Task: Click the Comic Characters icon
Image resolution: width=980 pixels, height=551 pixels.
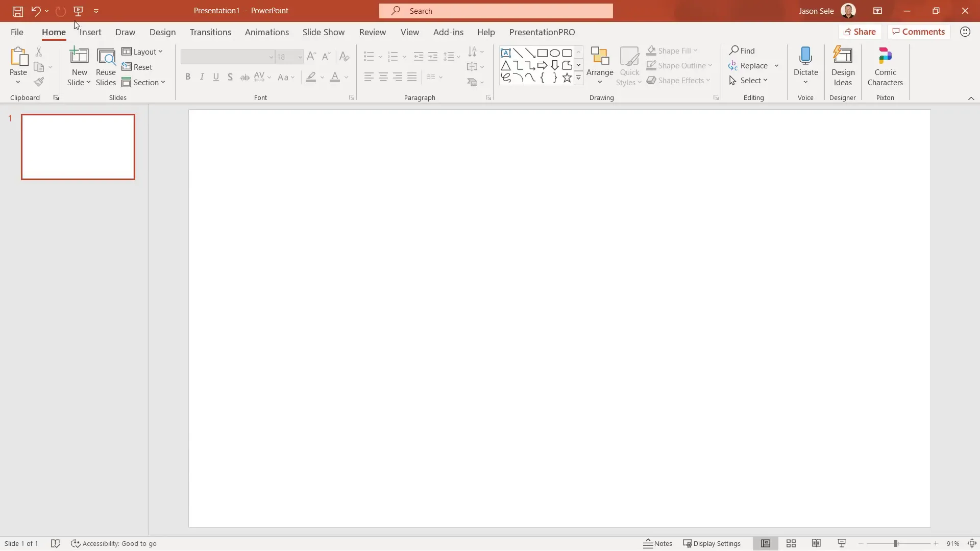Action: [x=885, y=66]
